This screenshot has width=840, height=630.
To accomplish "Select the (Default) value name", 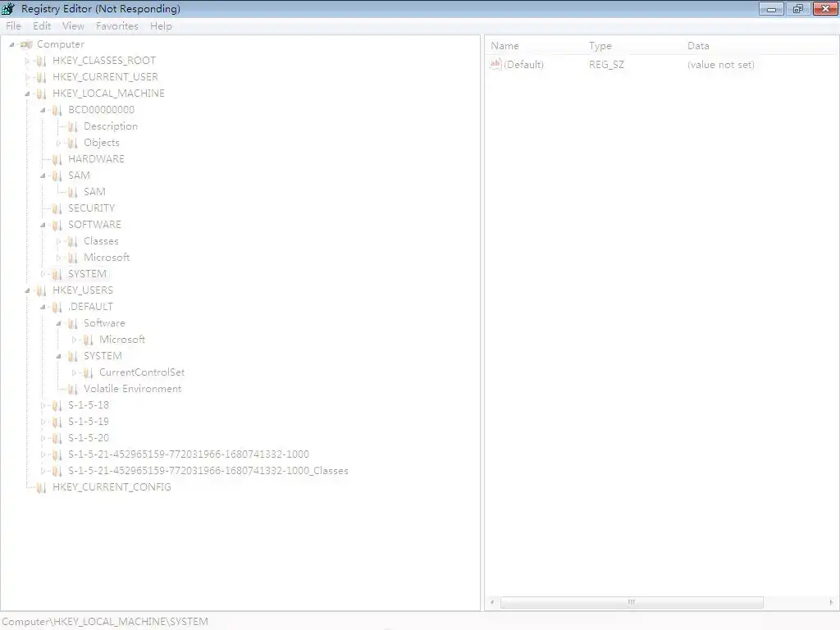I will 523,64.
